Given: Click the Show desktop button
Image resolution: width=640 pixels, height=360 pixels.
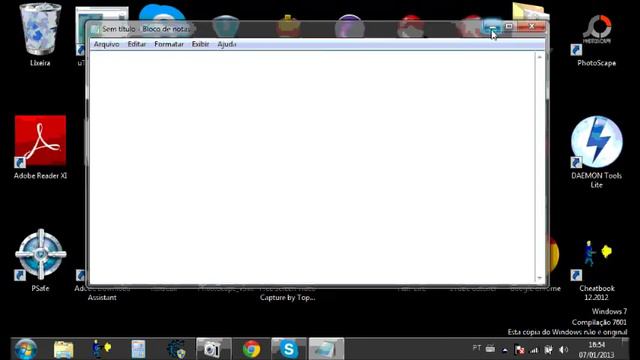Looking at the screenshot, I should [x=626, y=349].
